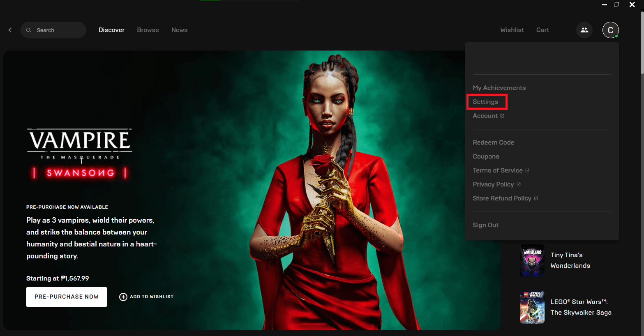Click the external link icon beside Account
The image size is (644, 336).
click(502, 116)
